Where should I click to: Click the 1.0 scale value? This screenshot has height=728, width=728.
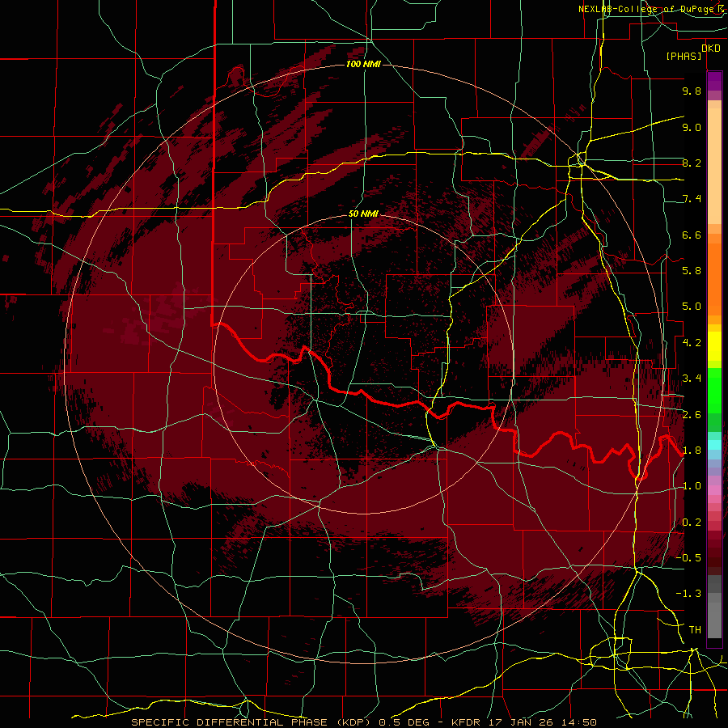[692, 486]
